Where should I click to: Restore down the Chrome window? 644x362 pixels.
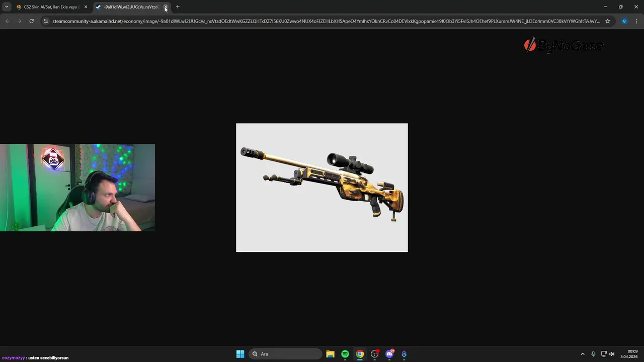pos(621,7)
